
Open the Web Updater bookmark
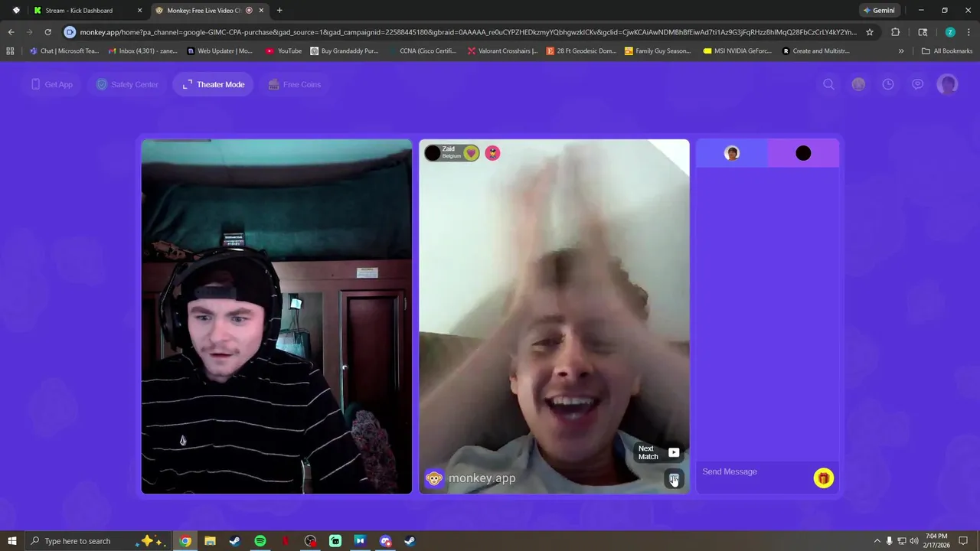tap(220, 51)
